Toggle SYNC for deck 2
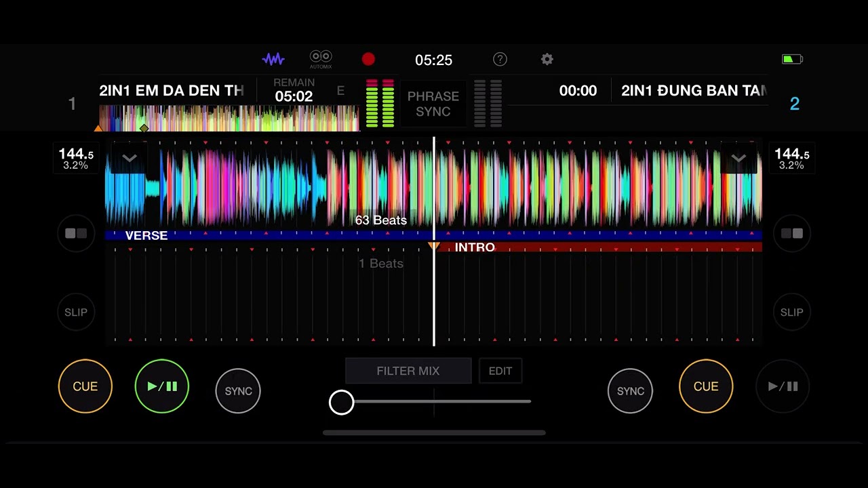The height and width of the screenshot is (488, 868). pyautogui.click(x=630, y=391)
